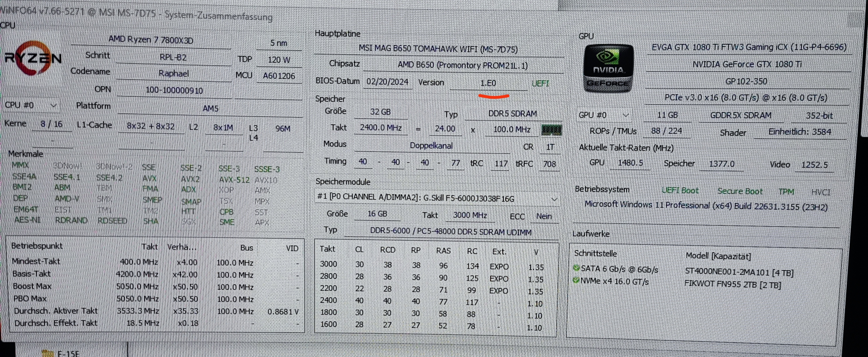Click the AMD Ryzen logo

point(33,58)
